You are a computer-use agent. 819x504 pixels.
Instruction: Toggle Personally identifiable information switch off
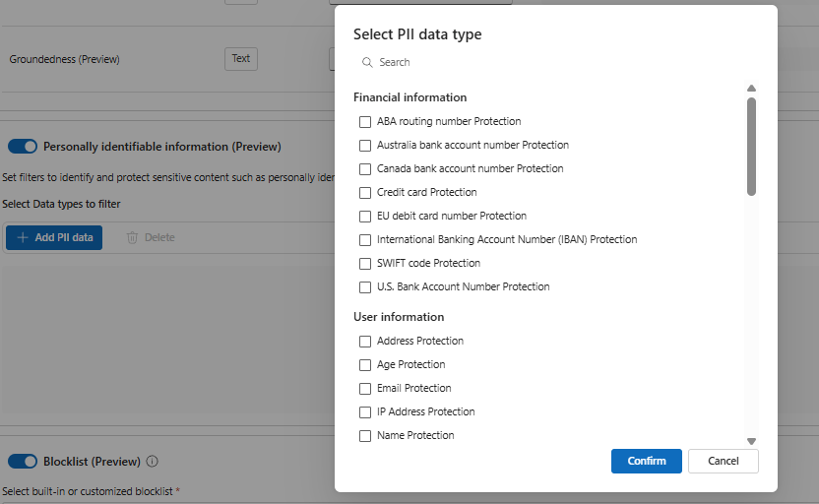click(x=23, y=147)
